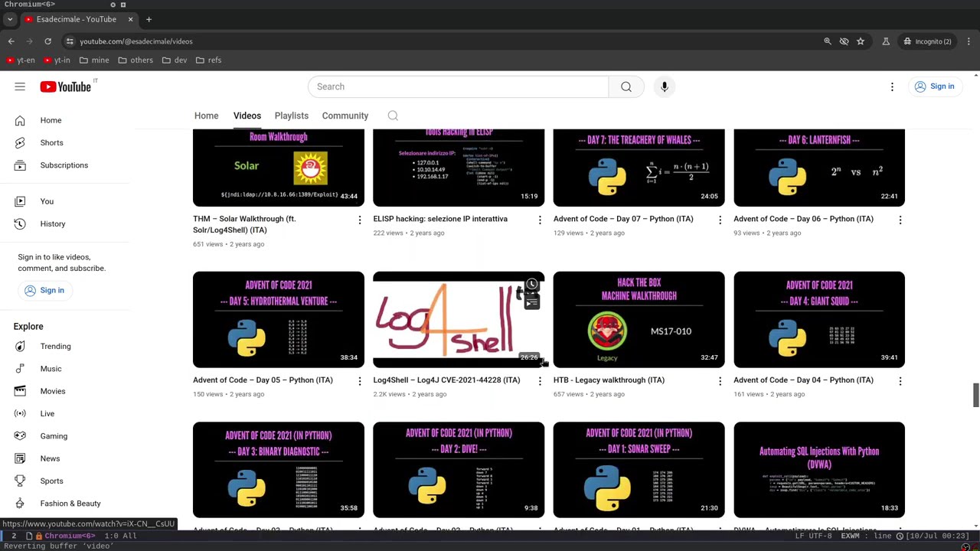Click the search magnifier button
This screenshot has width=980, height=551.
point(626,86)
